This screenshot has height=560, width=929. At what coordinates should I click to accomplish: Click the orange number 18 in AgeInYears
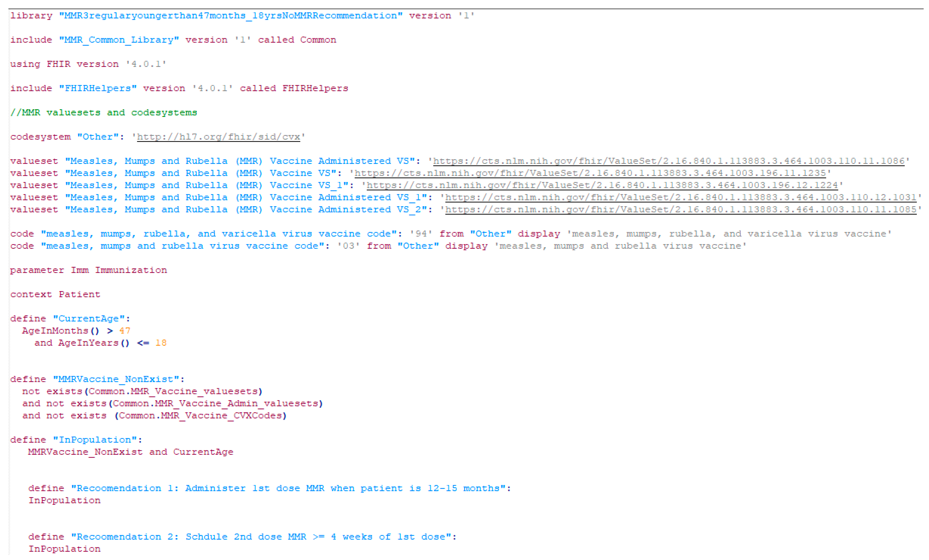pos(161,343)
